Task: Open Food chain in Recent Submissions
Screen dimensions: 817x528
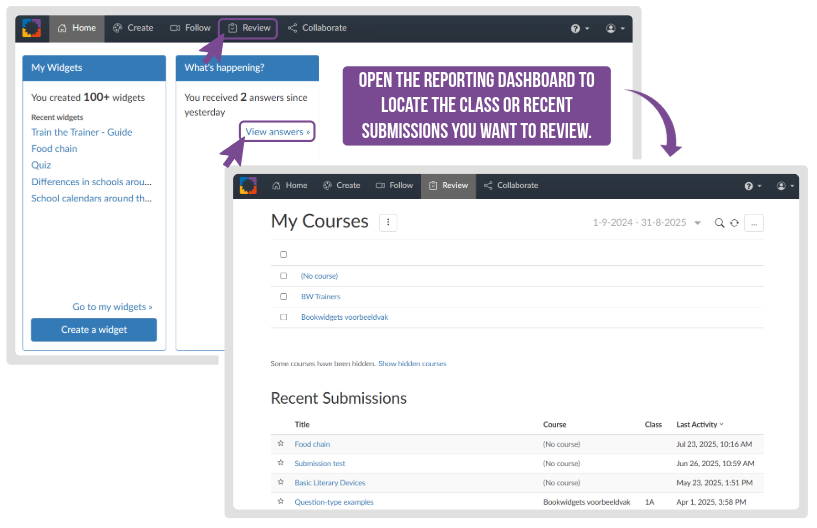Action: 312,445
